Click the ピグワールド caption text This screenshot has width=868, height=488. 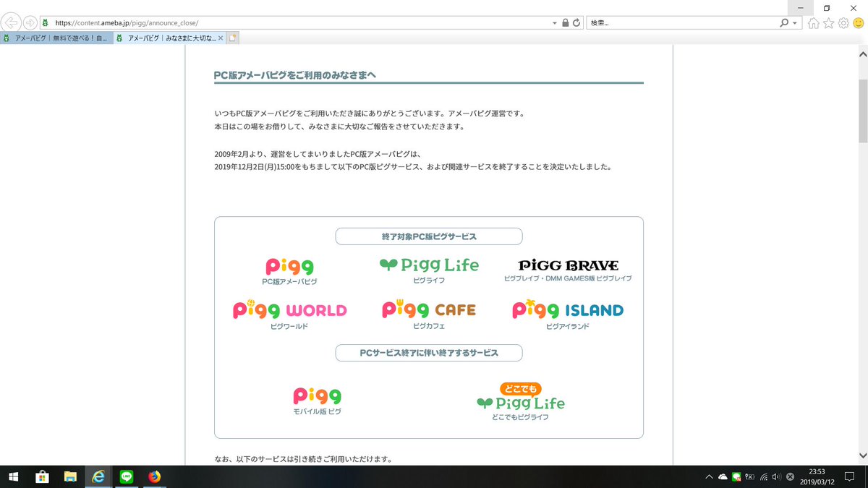[x=289, y=327]
